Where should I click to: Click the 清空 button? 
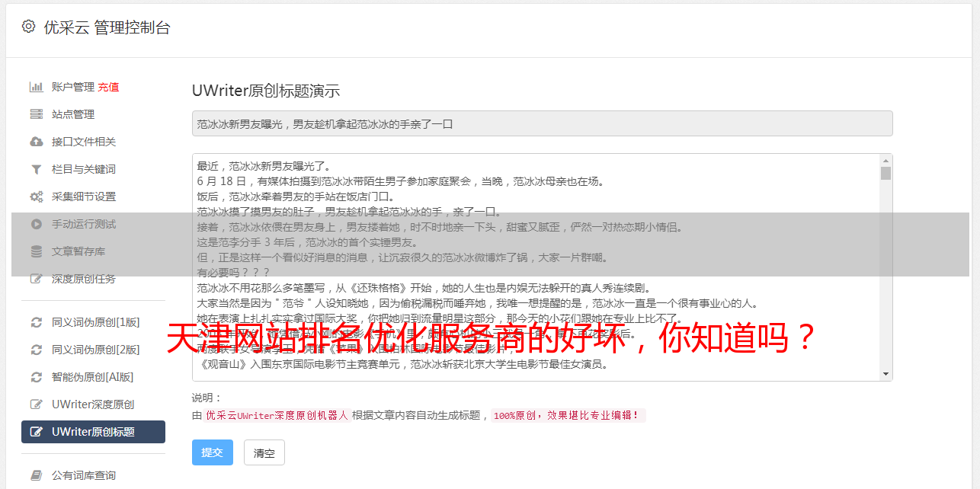pos(264,452)
